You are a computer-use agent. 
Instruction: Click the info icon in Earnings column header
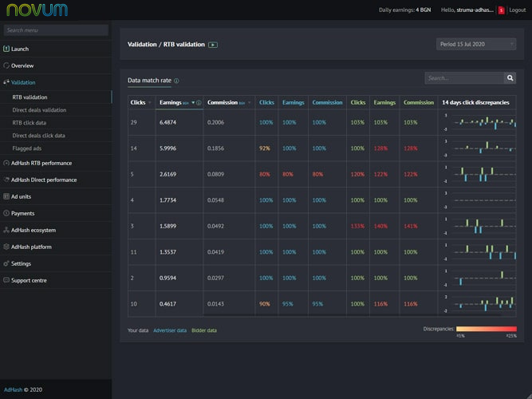click(x=199, y=103)
